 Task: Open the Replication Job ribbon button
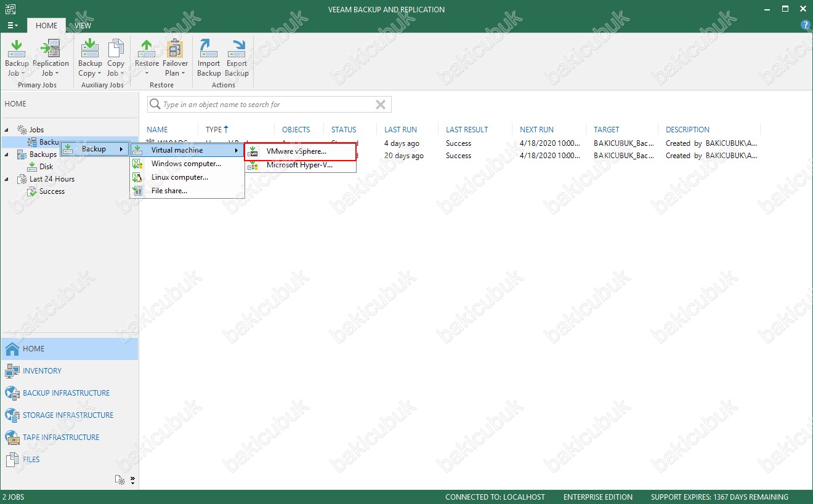tap(51, 58)
